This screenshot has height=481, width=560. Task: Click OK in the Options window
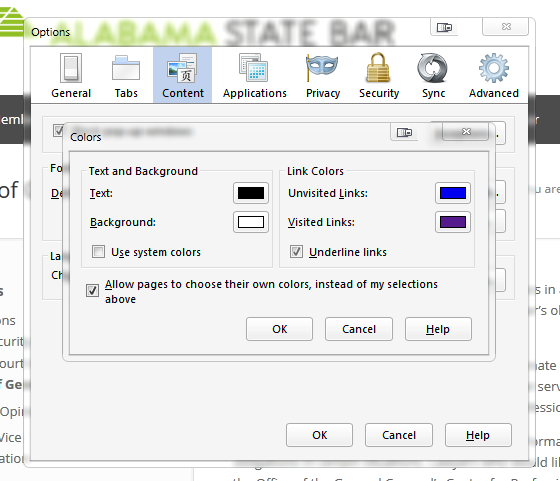319,435
